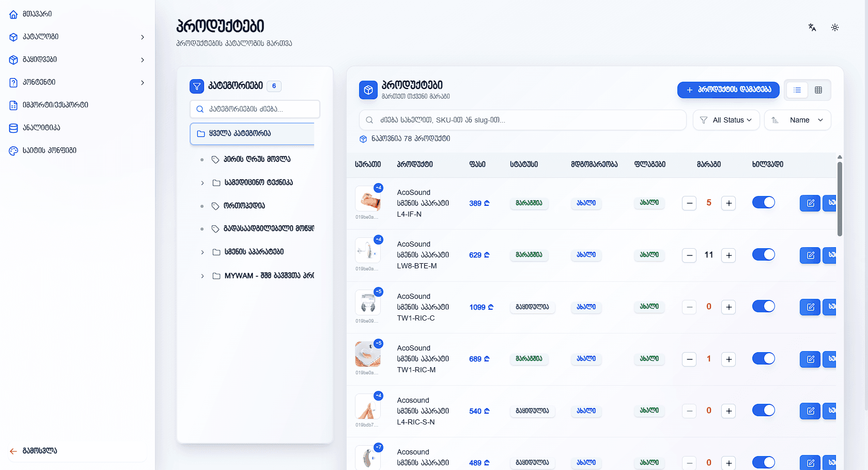Expand the სმენის აპარატები category
The image size is (868, 470).
(x=202, y=252)
